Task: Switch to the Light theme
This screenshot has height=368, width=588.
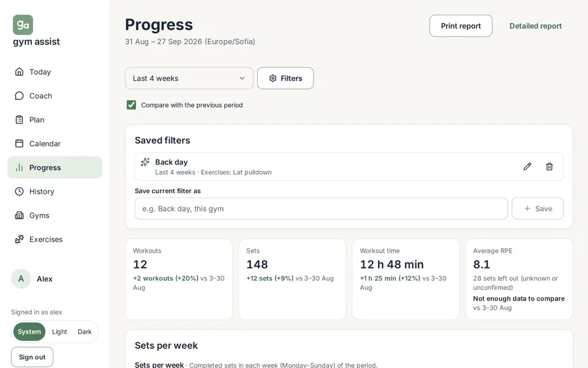Action: (x=59, y=332)
